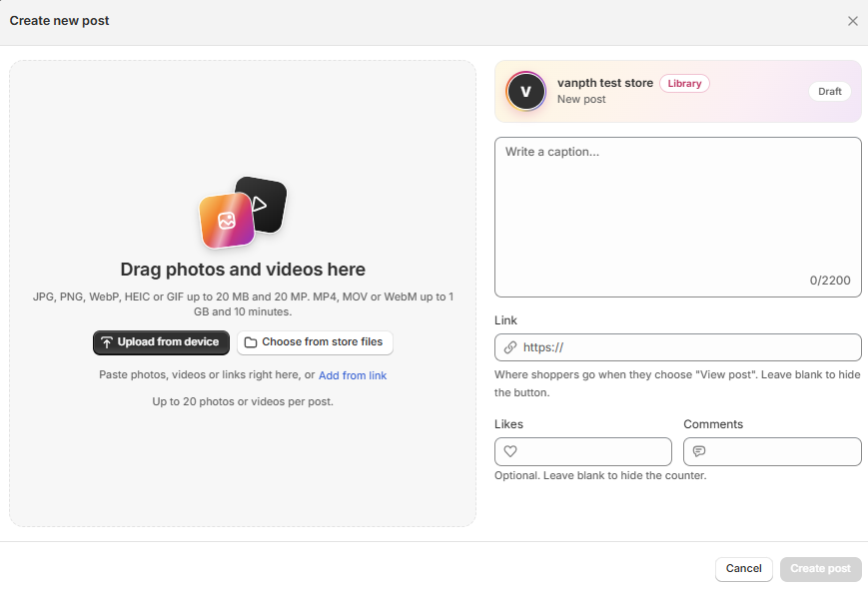The image size is (868, 592).
Task: Click the 'Drag photos and videos here' heading
Action: coord(243,270)
